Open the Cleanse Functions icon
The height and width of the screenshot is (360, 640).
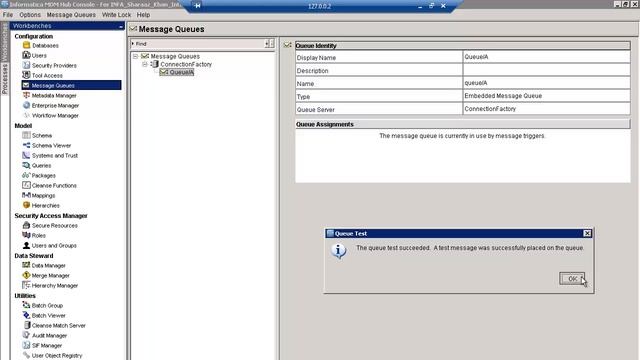point(27,185)
